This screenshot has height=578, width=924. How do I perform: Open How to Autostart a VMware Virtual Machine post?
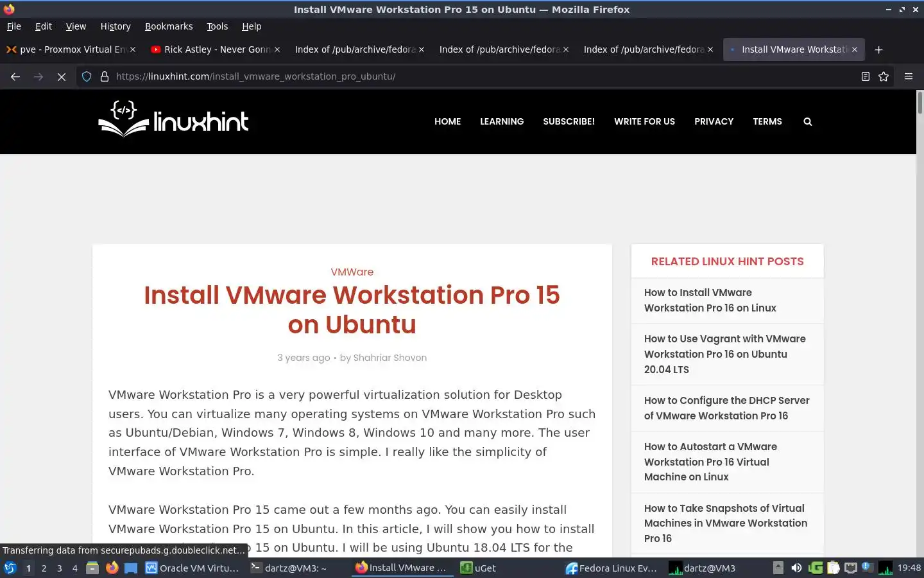tap(710, 462)
